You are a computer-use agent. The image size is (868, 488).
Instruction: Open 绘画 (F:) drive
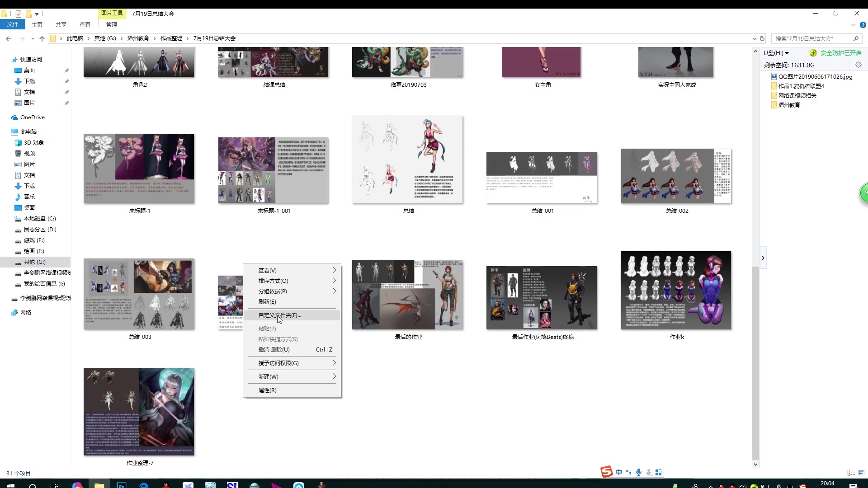pyautogui.click(x=34, y=251)
